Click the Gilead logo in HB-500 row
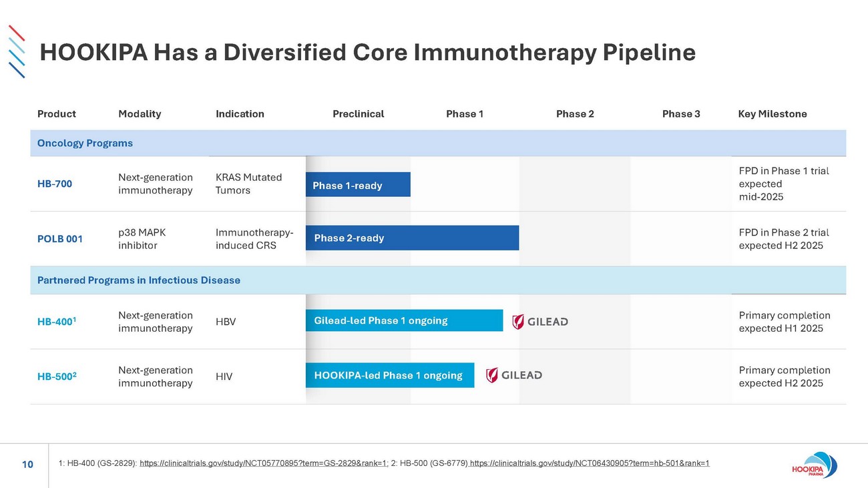868x488 pixels. point(513,375)
